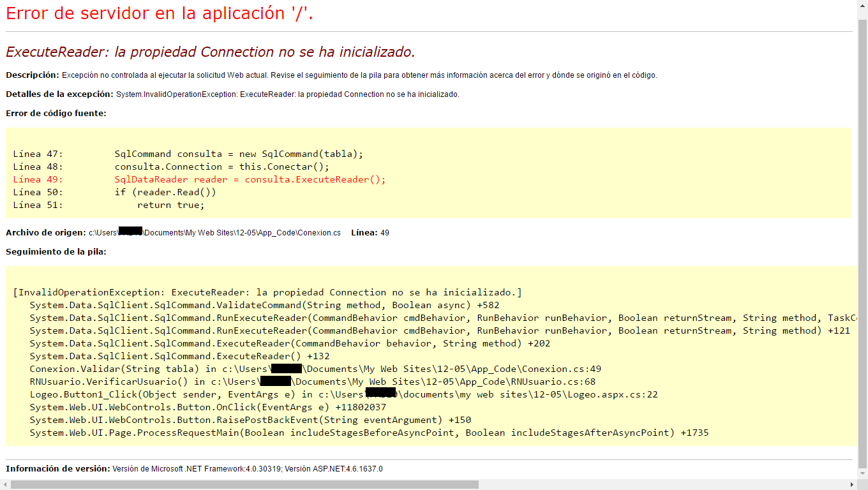The width and height of the screenshot is (868, 490).
Task: Click the "Detalles de la excepción:" label
Action: click(60, 94)
